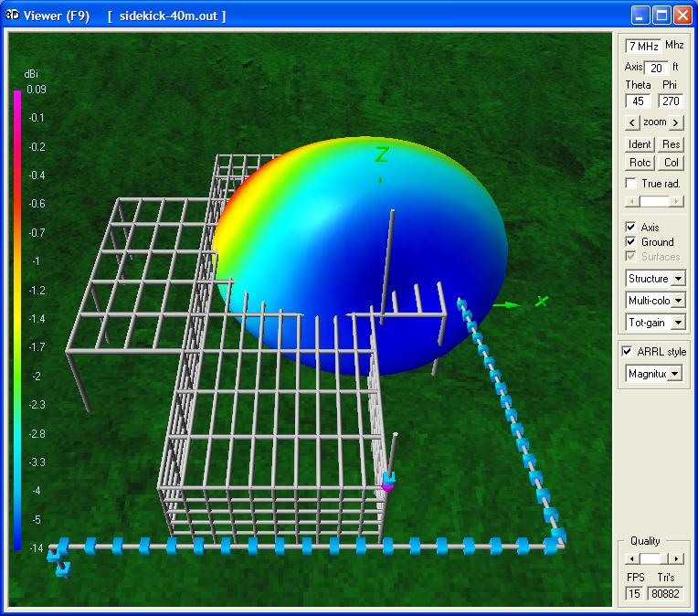Close the 3D Viewer window

(x=682, y=16)
